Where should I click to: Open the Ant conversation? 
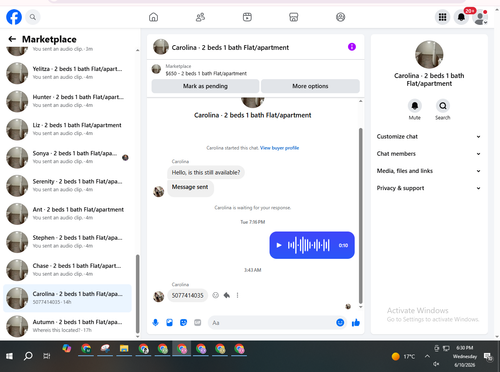click(x=67, y=213)
